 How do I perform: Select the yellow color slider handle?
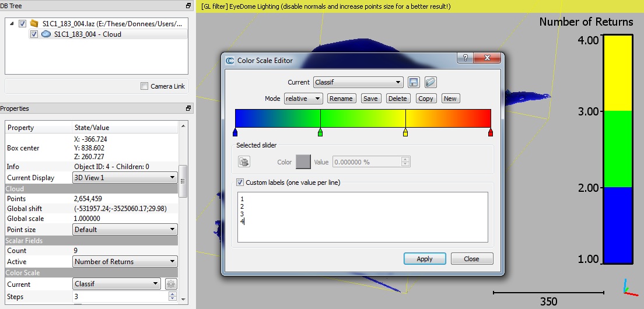pyautogui.click(x=405, y=132)
